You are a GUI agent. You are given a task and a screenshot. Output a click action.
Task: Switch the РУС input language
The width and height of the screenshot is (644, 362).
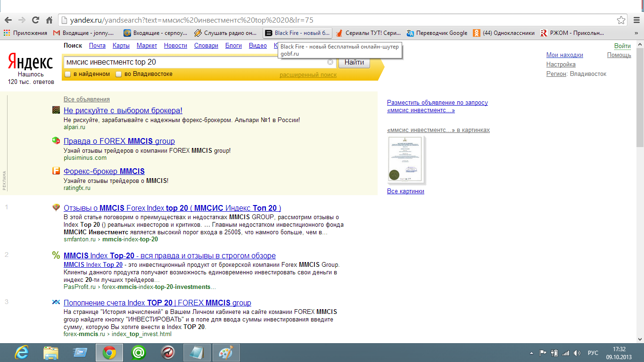tap(593, 353)
